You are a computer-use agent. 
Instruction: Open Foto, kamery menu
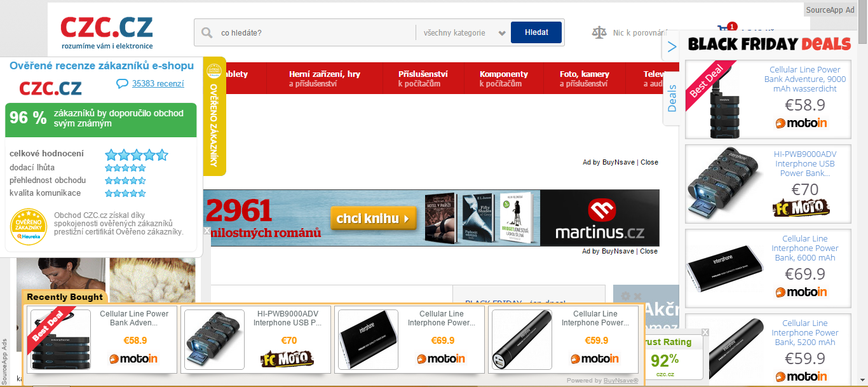[x=585, y=78]
